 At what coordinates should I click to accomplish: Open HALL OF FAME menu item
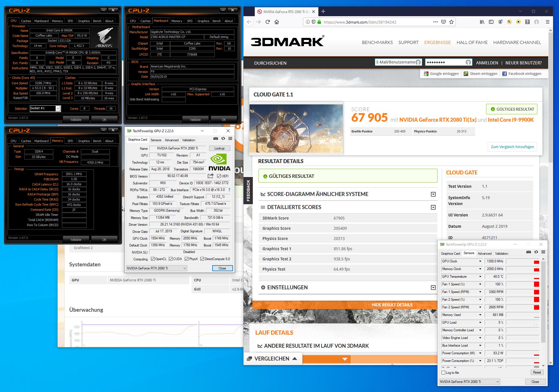[x=472, y=42]
